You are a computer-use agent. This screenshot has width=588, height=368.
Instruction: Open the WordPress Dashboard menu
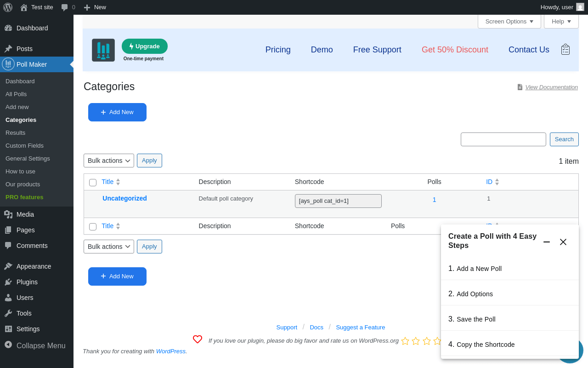point(37,28)
